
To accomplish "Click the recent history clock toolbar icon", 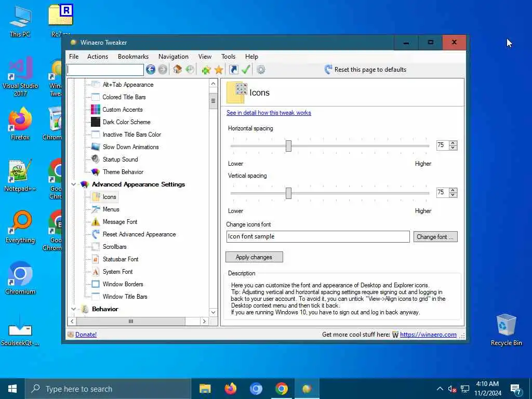I will click(x=190, y=70).
